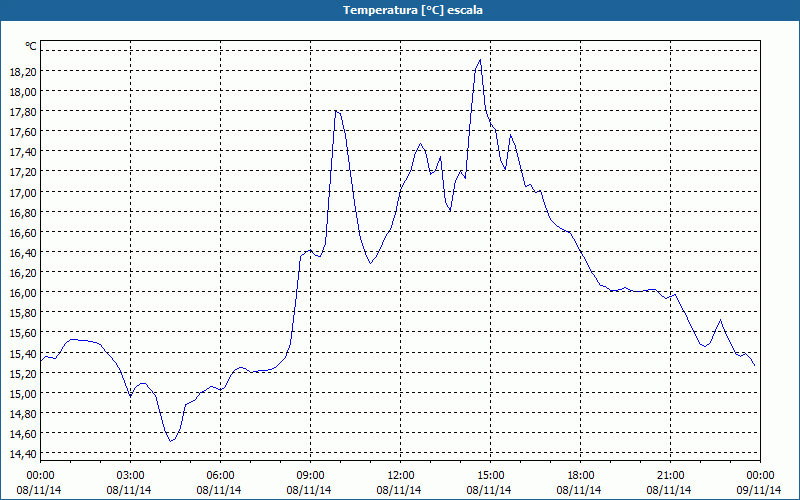Click the chart title 'Temperatura [°C] escala'
800x500 pixels.
(x=413, y=10)
